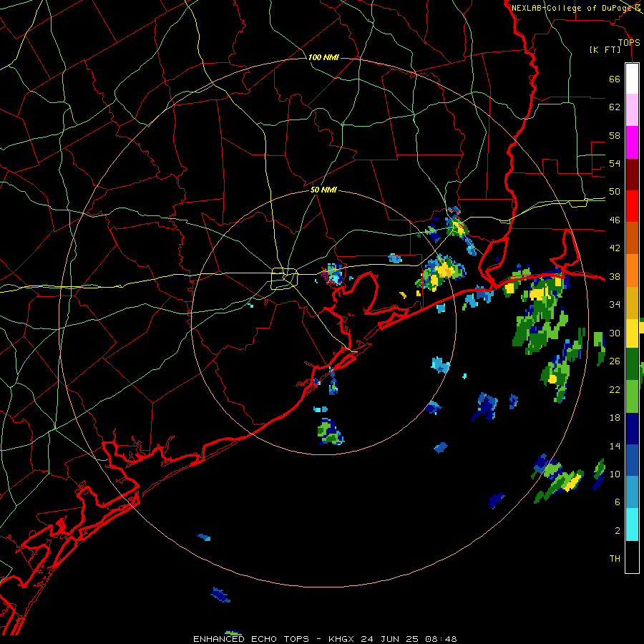Select the dark green legend color band
The height and width of the screenshot is (644, 644).
[x=632, y=364]
